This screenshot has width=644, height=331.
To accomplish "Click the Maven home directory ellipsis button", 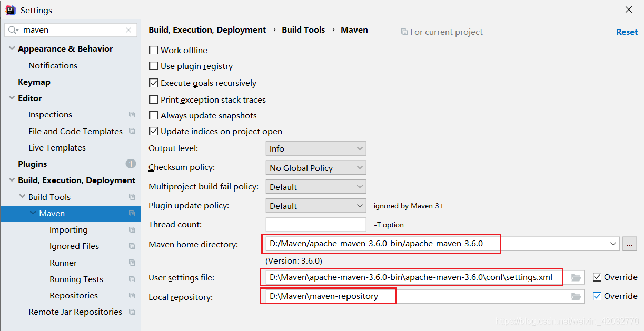I will coord(630,244).
